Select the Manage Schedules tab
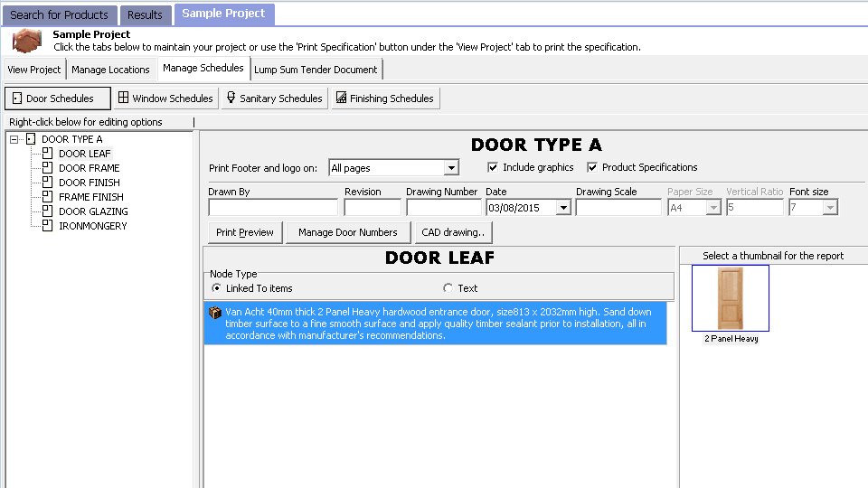This screenshot has height=488, width=868. coord(203,68)
